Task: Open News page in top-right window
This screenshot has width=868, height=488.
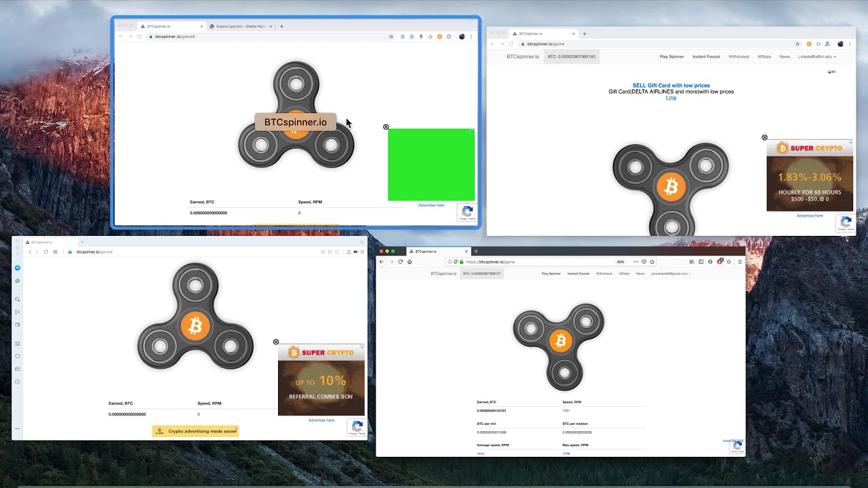Action: (785, 57)
